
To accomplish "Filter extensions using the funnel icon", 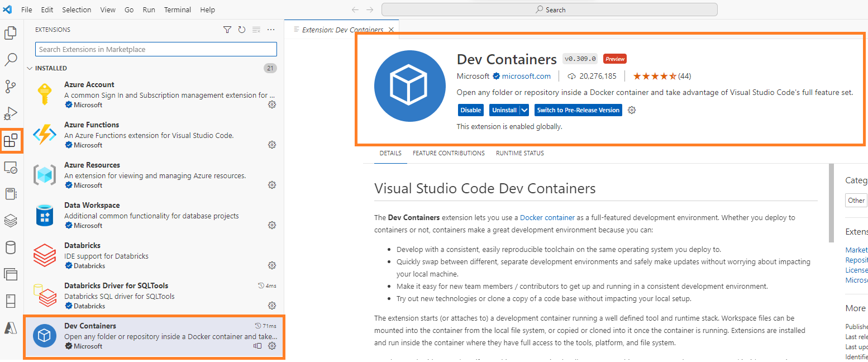I will coord(227,30).
